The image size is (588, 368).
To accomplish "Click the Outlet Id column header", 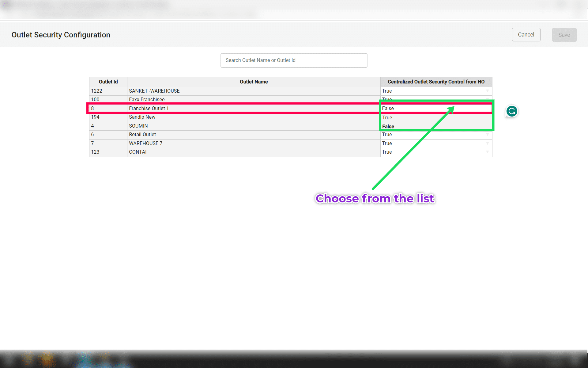I will click(108, 82).
